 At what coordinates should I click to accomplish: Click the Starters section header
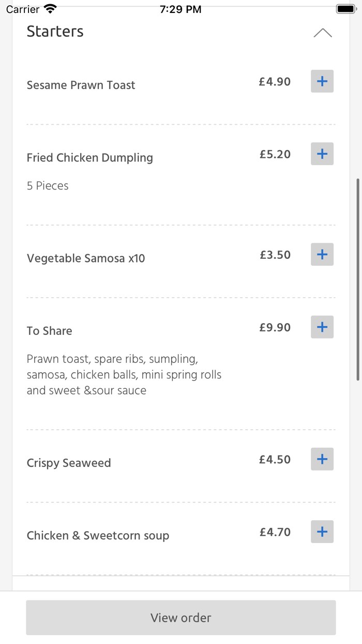pyautogui.click(x=55, y=32)
